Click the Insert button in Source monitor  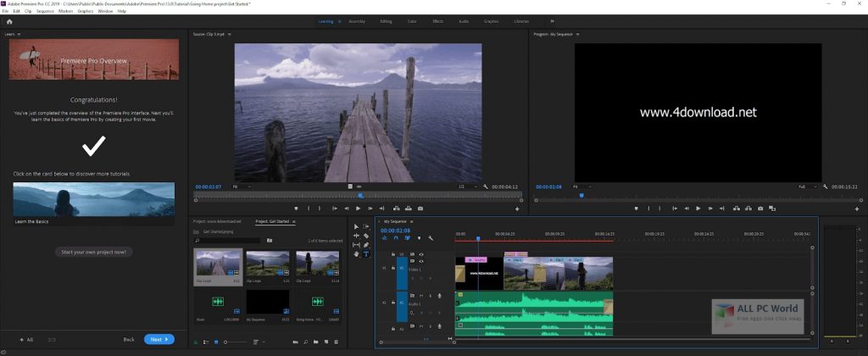pyautogui.click(x=395, y=209)
